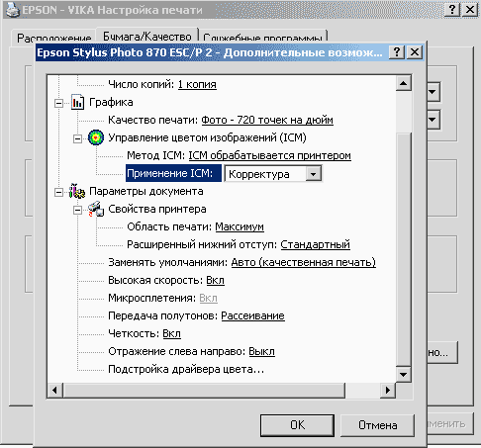Click Фото - 720 точек на дюйм value

pos(267,120)
